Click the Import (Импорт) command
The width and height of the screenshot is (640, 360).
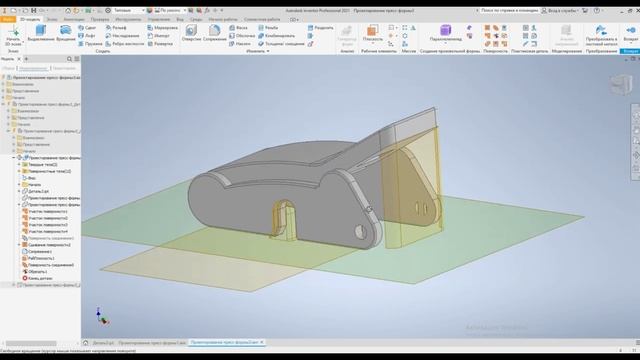point(158,36)
